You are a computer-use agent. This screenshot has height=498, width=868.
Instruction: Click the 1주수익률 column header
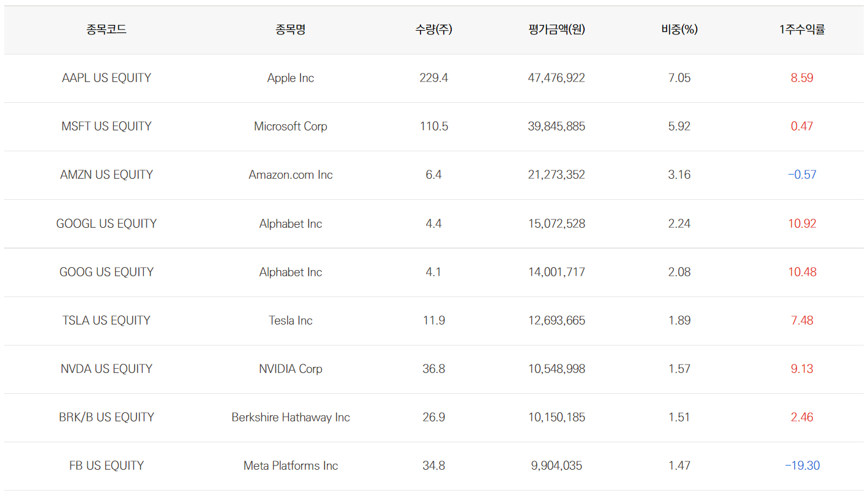(x=802, y=29)
